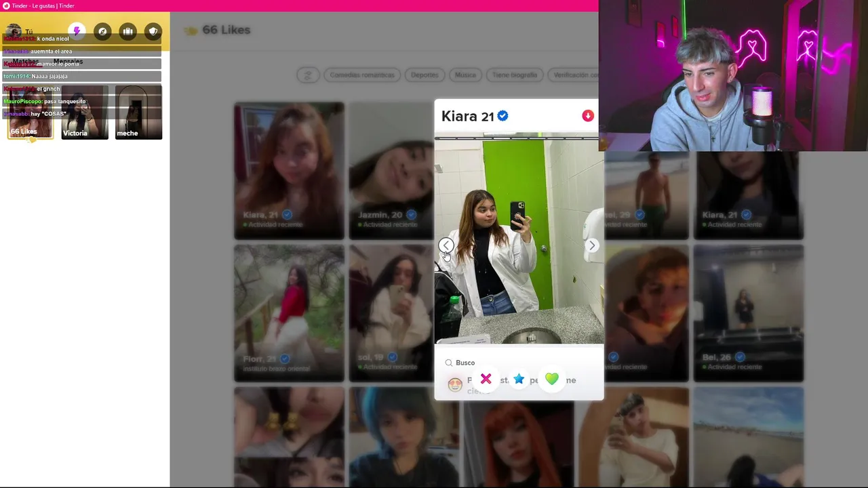Click the 66 Likes heading
868x488 pixels.
[x=226, y=30]
